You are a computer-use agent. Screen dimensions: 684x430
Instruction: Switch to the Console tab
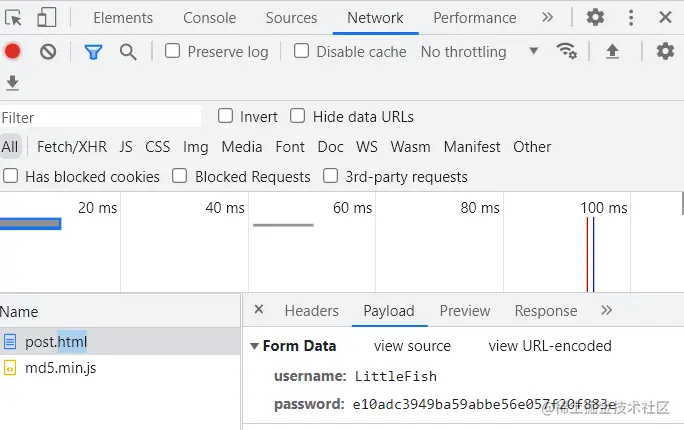[x=209, y=18]
